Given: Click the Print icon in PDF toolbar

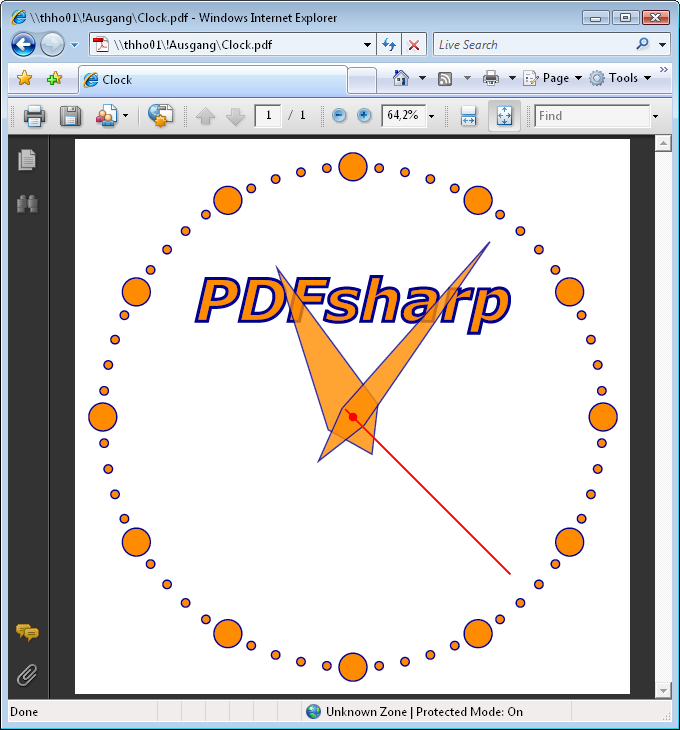Looking at the screenshot, I should (35, 116).
